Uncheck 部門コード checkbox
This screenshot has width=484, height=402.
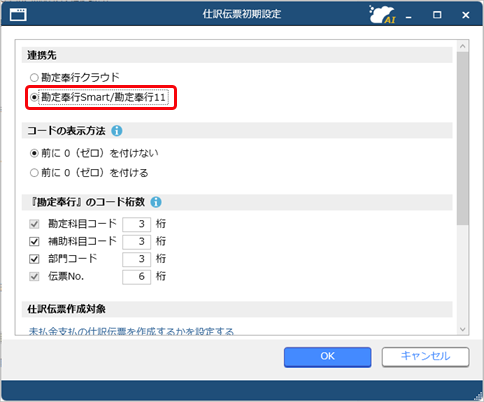coord(34,259)
